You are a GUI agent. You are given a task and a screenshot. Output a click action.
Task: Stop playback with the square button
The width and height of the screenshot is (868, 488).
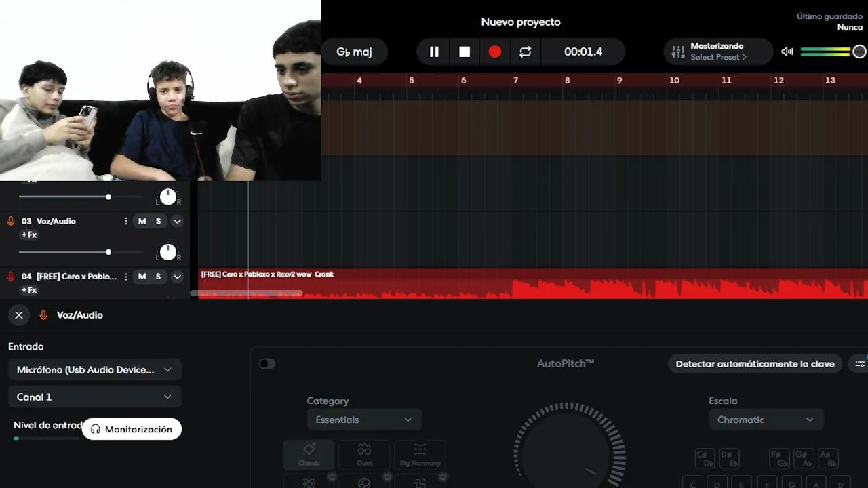(x=465, y=52)
